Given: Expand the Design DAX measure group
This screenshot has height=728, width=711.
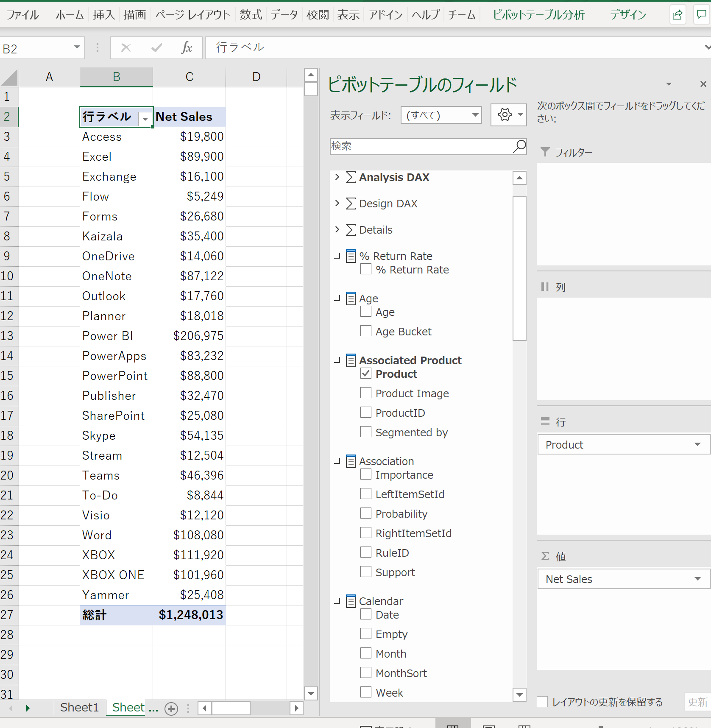Looking at the screenshot, I should pos(337,203).
